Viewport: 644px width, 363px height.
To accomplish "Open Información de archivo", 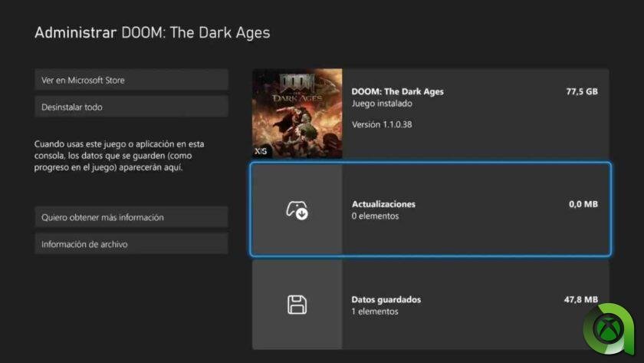I will 131,244.
